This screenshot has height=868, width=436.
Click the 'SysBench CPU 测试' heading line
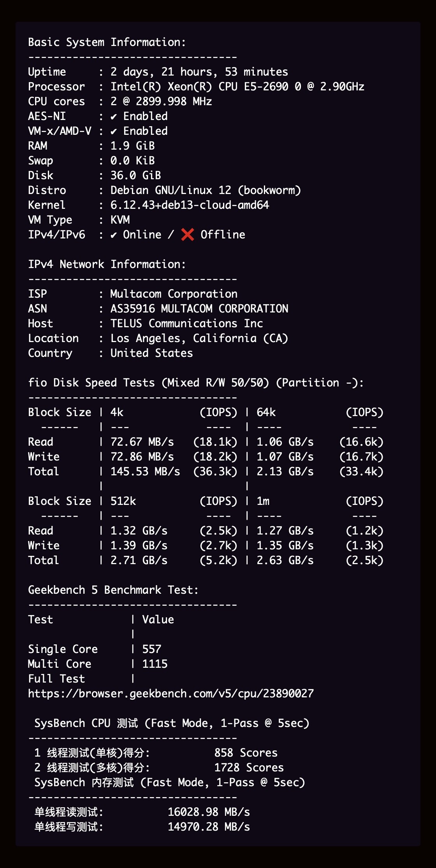(172, 723)
